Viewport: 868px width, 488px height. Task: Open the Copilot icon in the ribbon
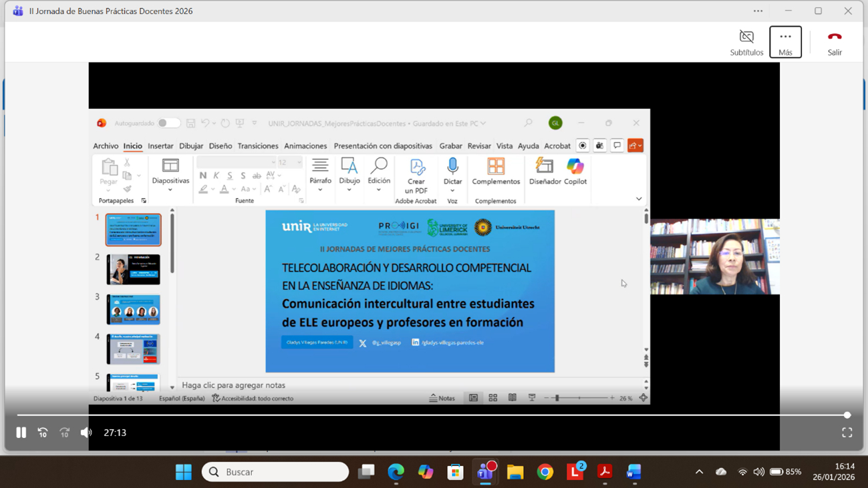point(575,171)
